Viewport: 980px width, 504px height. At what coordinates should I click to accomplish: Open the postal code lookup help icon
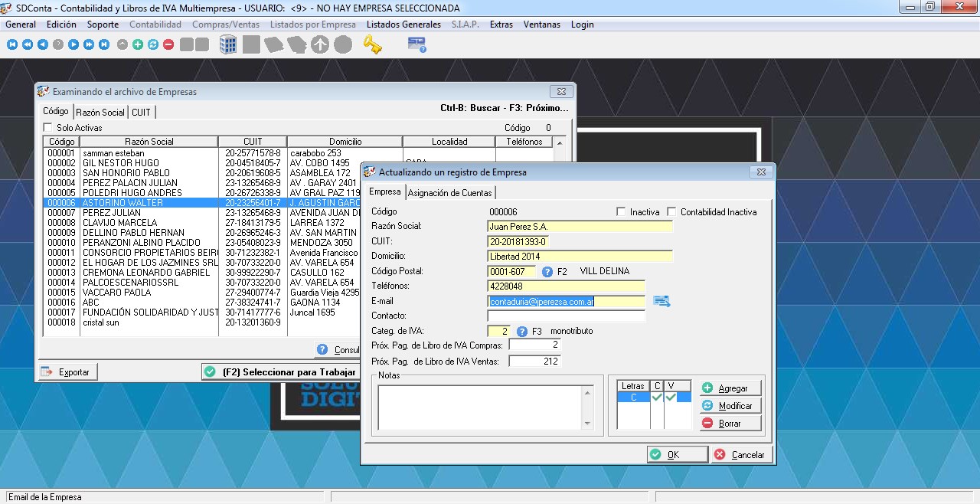point(547,272)
